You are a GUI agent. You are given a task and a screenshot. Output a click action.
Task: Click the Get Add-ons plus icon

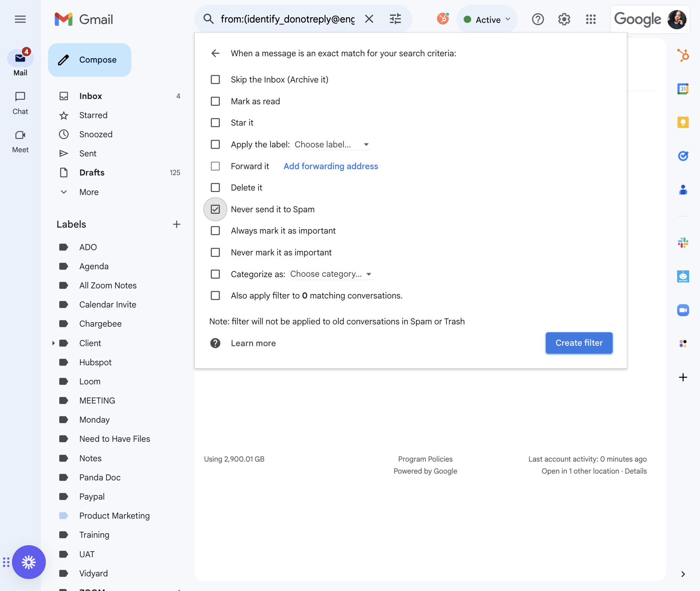(683, 377)
